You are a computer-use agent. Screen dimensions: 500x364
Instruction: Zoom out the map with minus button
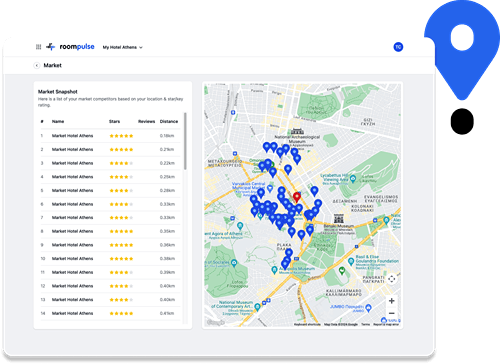click(x=392, y=313)
